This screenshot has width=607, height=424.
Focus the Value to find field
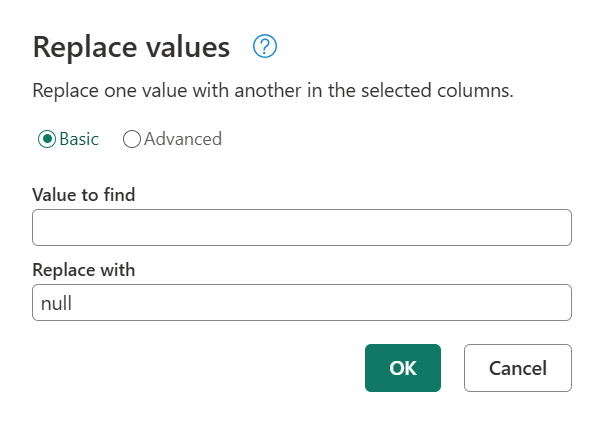point(301,227)
